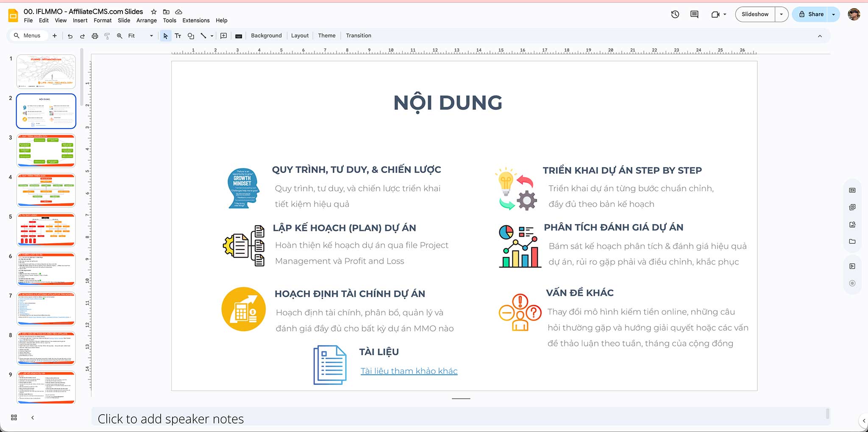Screen dimensions: 868x432
Task: Select slide 3 thumbnail
Action: click(46, 151)
